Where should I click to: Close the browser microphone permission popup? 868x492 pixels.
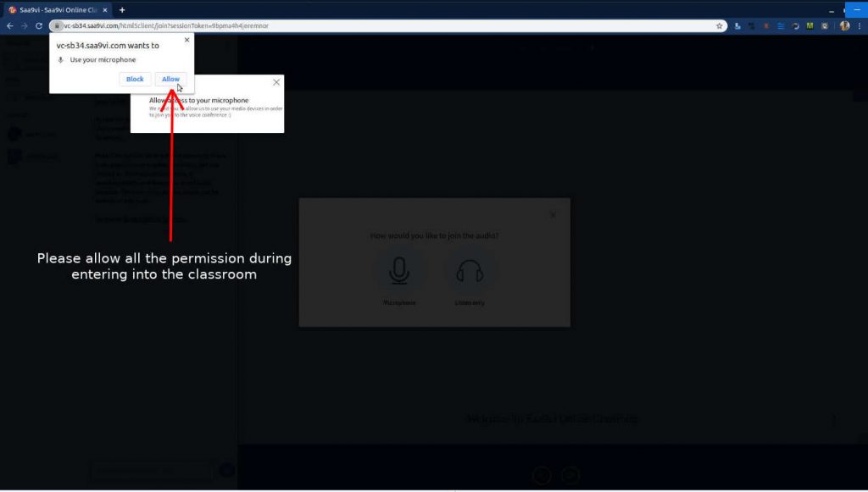point(186,40)
